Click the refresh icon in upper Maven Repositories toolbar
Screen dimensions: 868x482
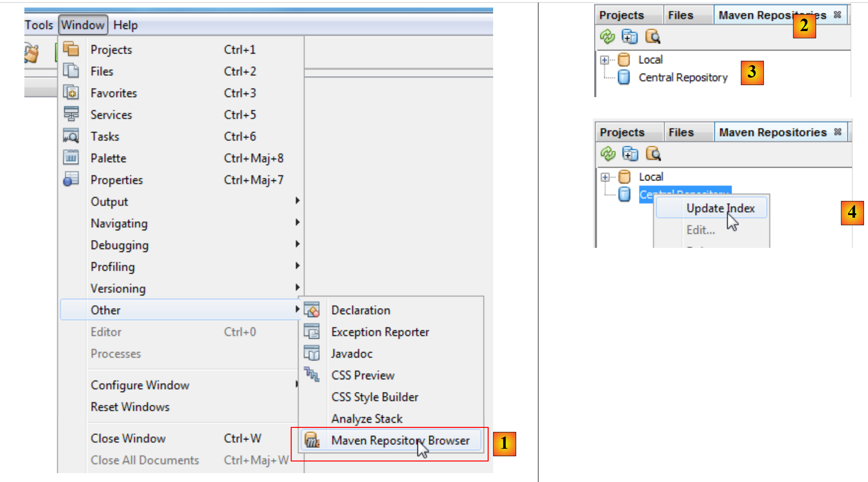[x=607, y=36]
